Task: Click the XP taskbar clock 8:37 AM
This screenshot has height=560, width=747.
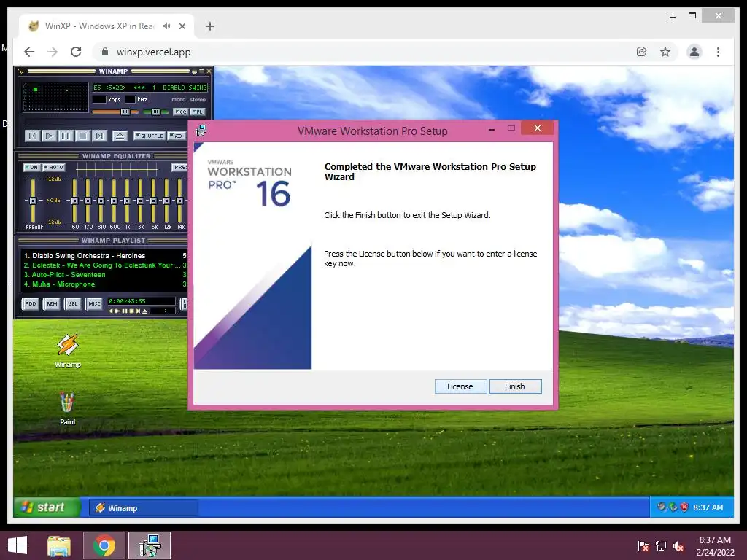Action: coord(708,507)
